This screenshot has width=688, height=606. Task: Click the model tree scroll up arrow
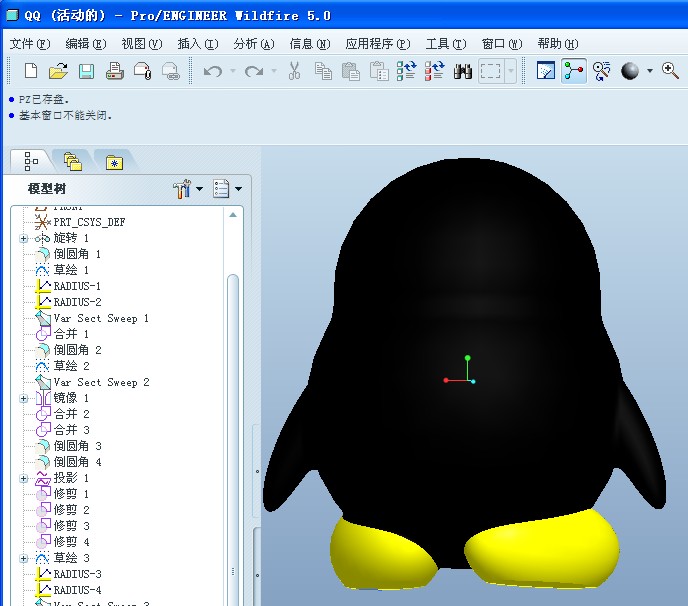(x=233, y=215)
